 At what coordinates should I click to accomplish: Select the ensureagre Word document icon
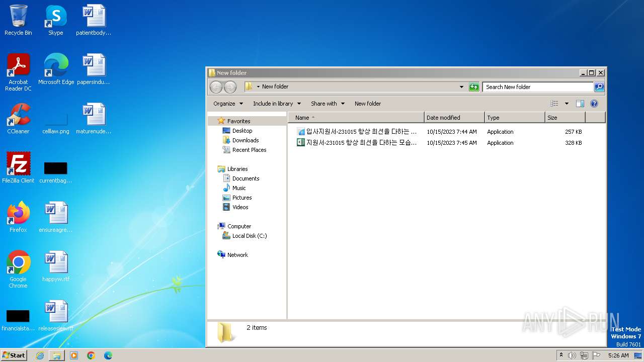(x=56, y=217)
